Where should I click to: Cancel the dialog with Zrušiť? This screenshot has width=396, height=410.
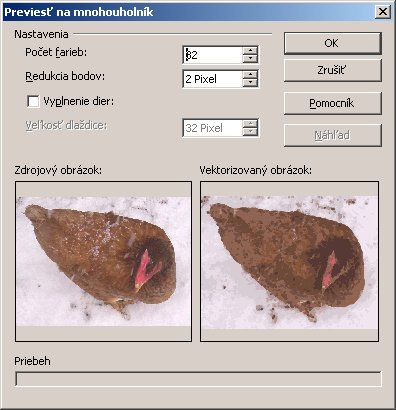(332, 70)
